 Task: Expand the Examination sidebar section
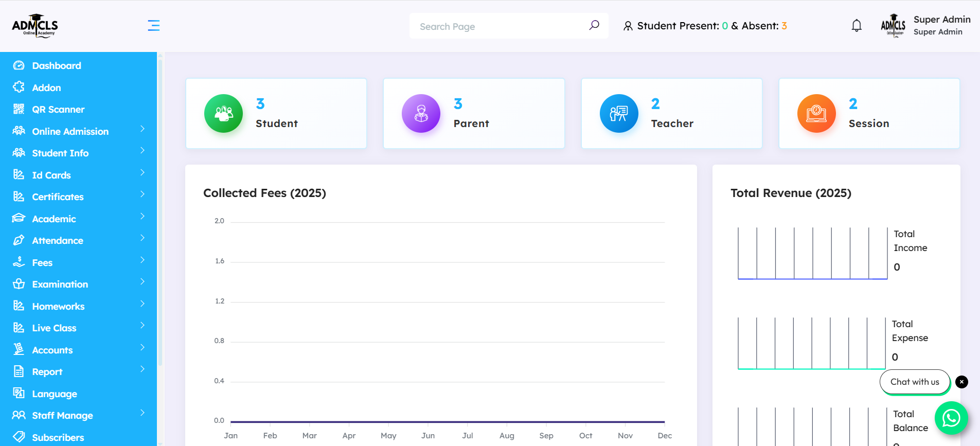pyautogui.click(x=60, y=284)
